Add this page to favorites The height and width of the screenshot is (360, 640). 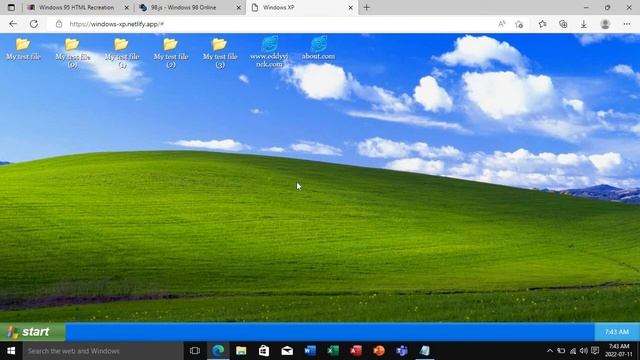point(519,24)
